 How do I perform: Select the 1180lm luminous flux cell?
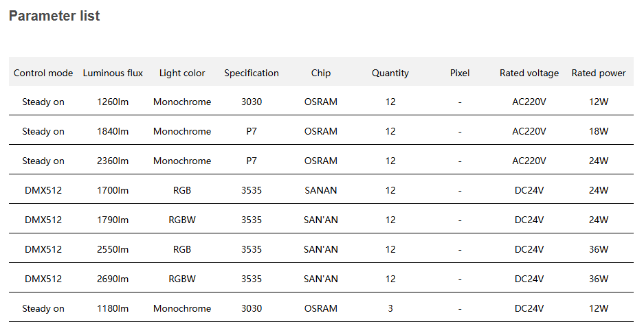tap(113, 308)
